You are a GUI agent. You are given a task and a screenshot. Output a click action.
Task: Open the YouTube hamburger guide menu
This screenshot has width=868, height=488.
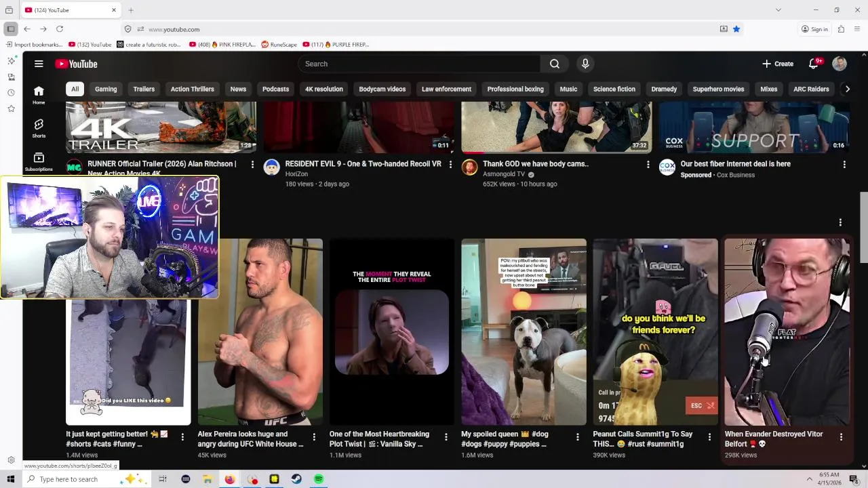click(x=39, y=64)
